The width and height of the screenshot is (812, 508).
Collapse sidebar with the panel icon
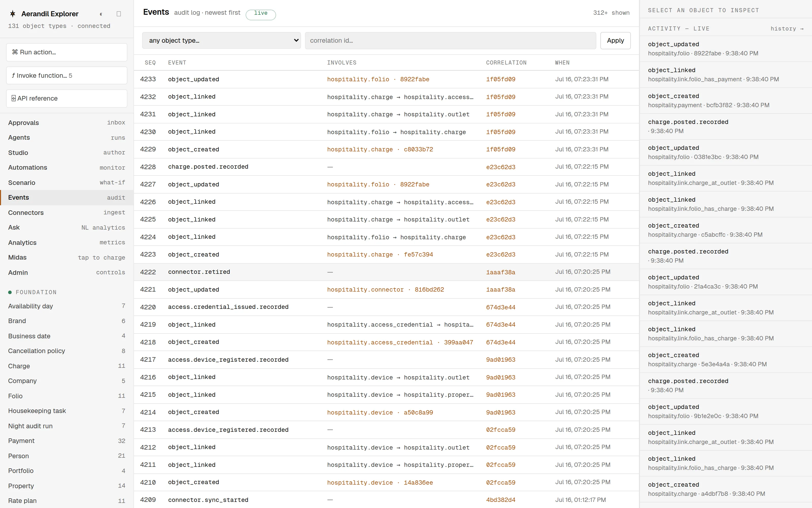[119, 14]
